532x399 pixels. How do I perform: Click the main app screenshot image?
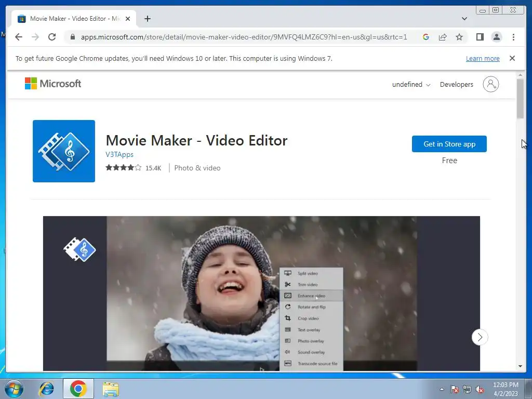pos(261,294)
